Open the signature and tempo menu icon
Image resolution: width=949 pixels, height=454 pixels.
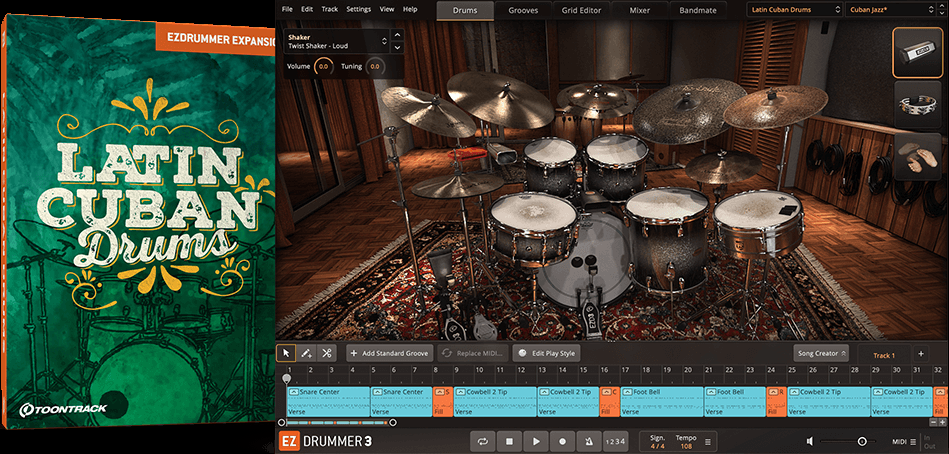[x=708, y=442]
